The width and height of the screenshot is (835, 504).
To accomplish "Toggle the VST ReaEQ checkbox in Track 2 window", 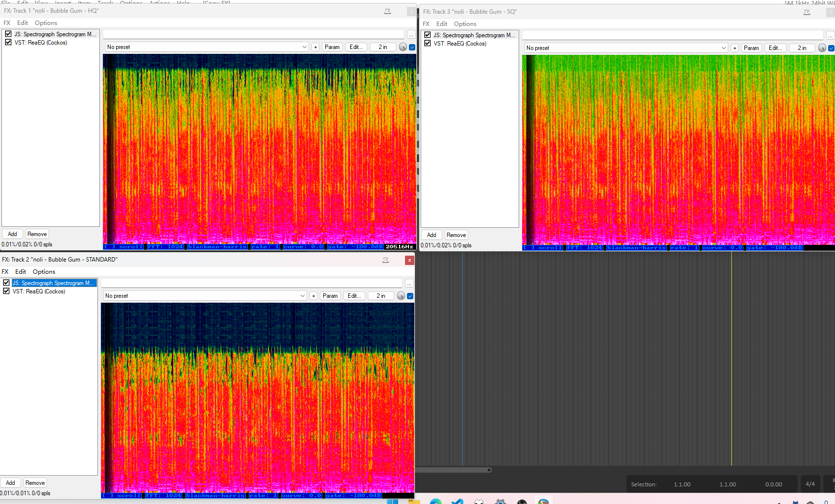I will 6,291.
